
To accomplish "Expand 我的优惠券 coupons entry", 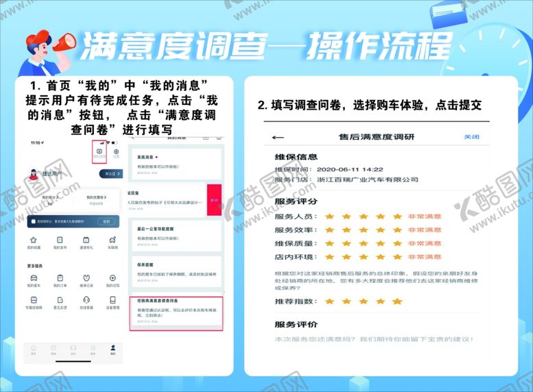I will 96,197.
